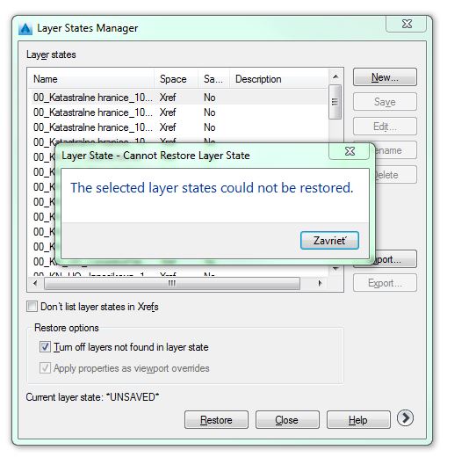The height and width of the screenshot is (457, 476).
Task: Click the AutoCAD logo icon in title bar
Action: (x=25, y=28)
